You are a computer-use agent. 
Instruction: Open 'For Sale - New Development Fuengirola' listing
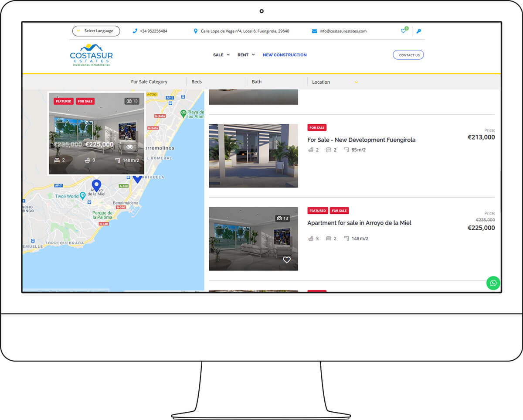(x=361, y=140)
